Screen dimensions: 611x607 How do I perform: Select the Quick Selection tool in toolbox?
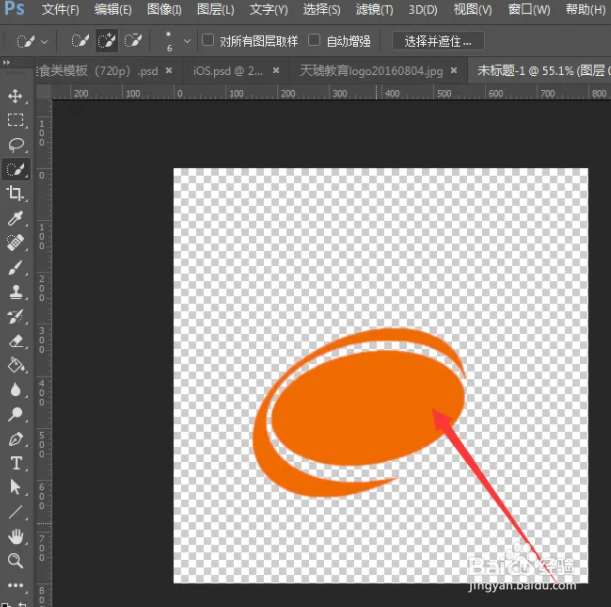15,169
